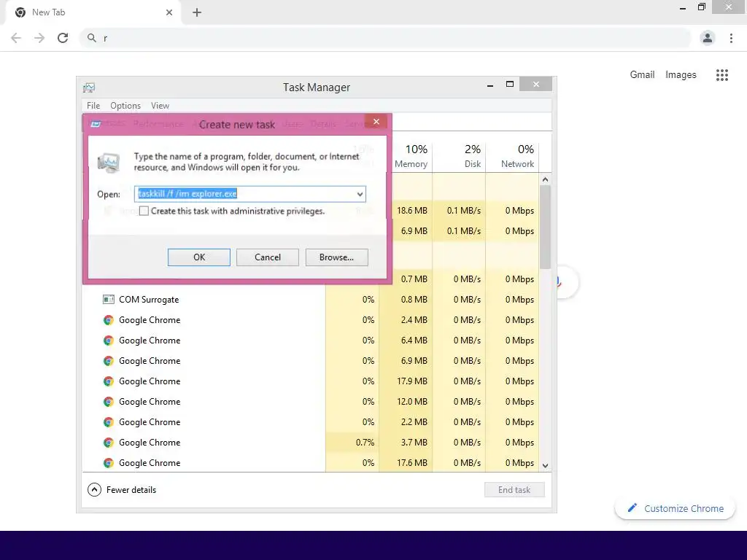The image size is (747, 560).
Task: Click the End task button
Action: (x=514, y=489)
